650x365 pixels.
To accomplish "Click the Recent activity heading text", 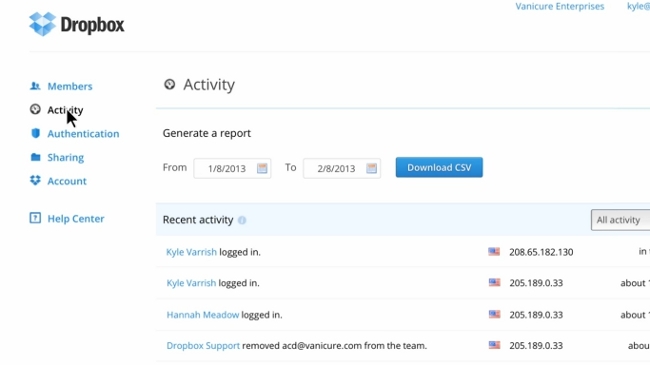I will [x=198, y=220].
